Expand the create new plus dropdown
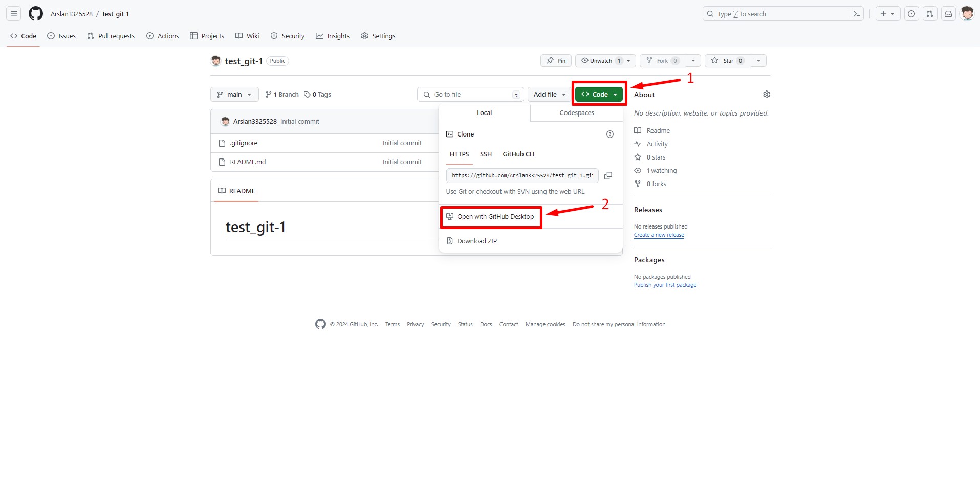Viewport: 980px width, 477px height. pyautogui.click(x=888, y=14)
